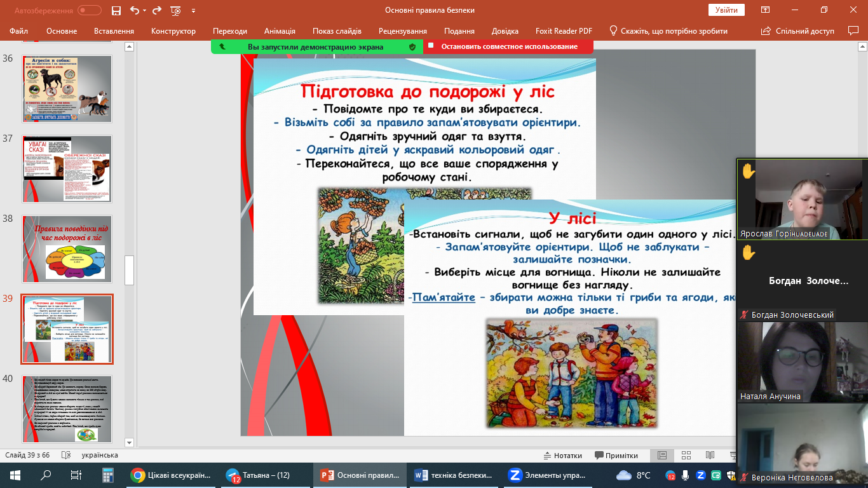The image size is (868, 488).
Task: Open the Довідка tab
Action: pos(505,31)
